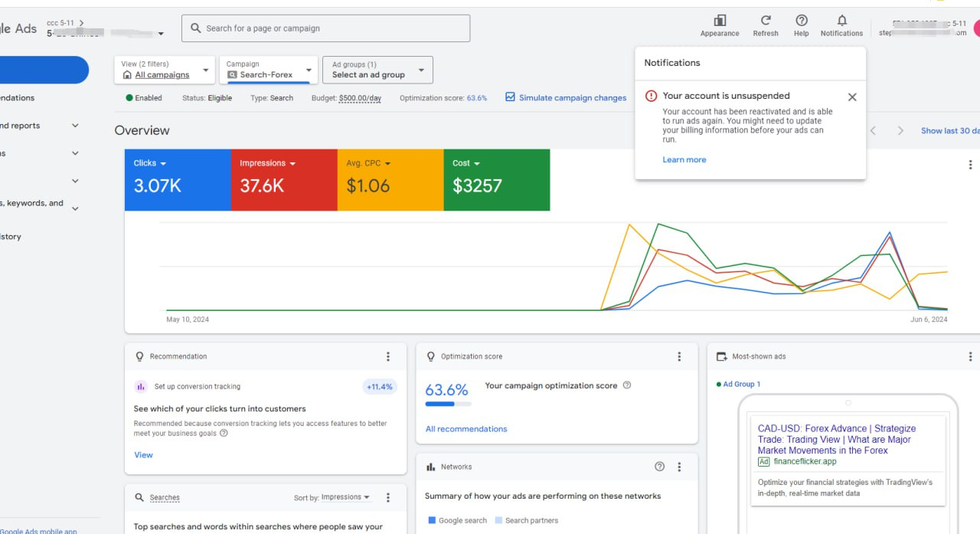Image resolution: width=980 pixels, height=534 pixels.
Task: Click the Google search legend swatch
Action: click(x=432, y=520)
